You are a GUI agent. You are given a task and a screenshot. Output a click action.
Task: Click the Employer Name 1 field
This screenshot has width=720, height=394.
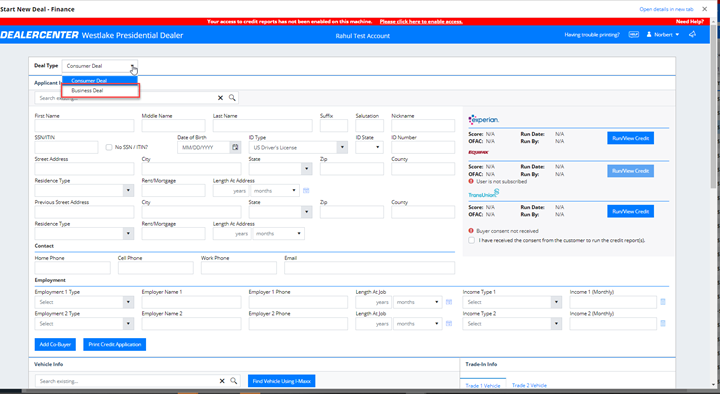click(x=191, y=302)
